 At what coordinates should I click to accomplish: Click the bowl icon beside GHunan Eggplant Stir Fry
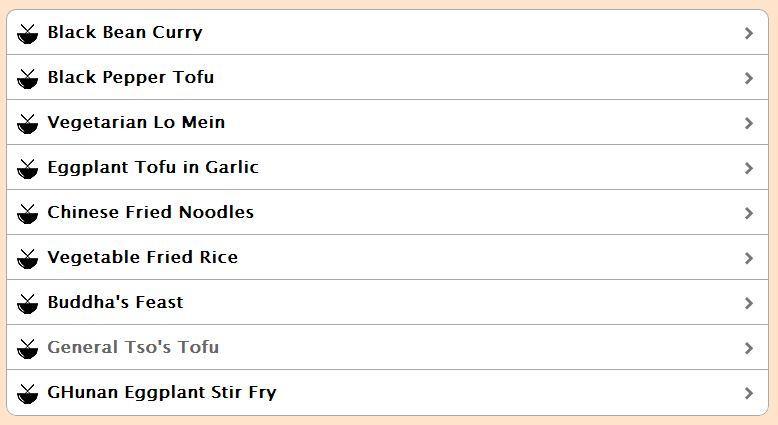click(x=28, y=393)
